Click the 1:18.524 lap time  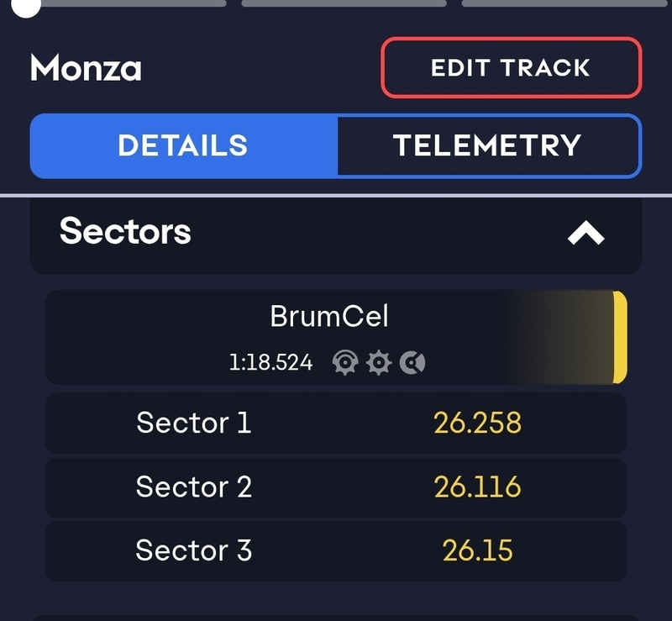pyautogui.click(x=270, y=363)
